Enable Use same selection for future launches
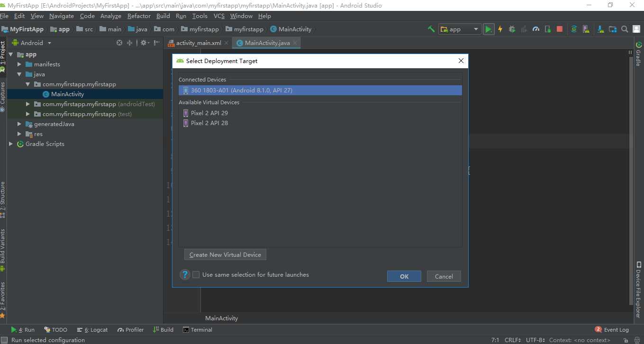644x344 pixels. pos(196,274)
